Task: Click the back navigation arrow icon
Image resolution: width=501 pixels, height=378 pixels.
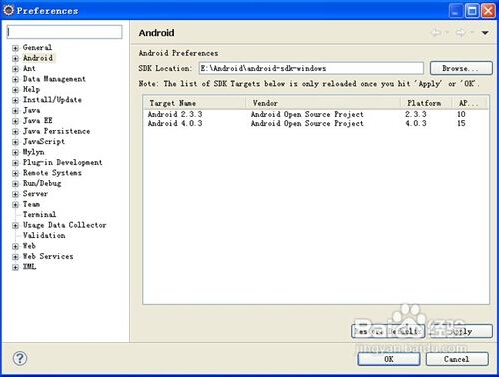Action: click(x=436, y=33)
